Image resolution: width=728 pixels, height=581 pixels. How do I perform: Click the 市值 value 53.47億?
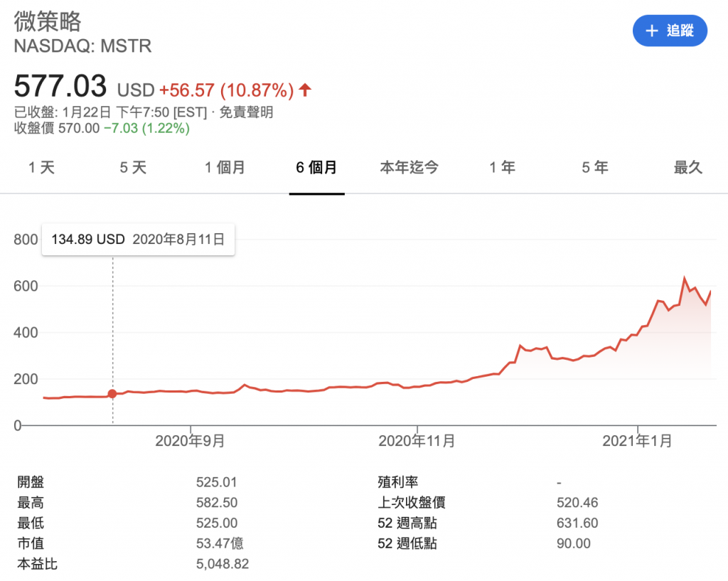pos(220,543)
